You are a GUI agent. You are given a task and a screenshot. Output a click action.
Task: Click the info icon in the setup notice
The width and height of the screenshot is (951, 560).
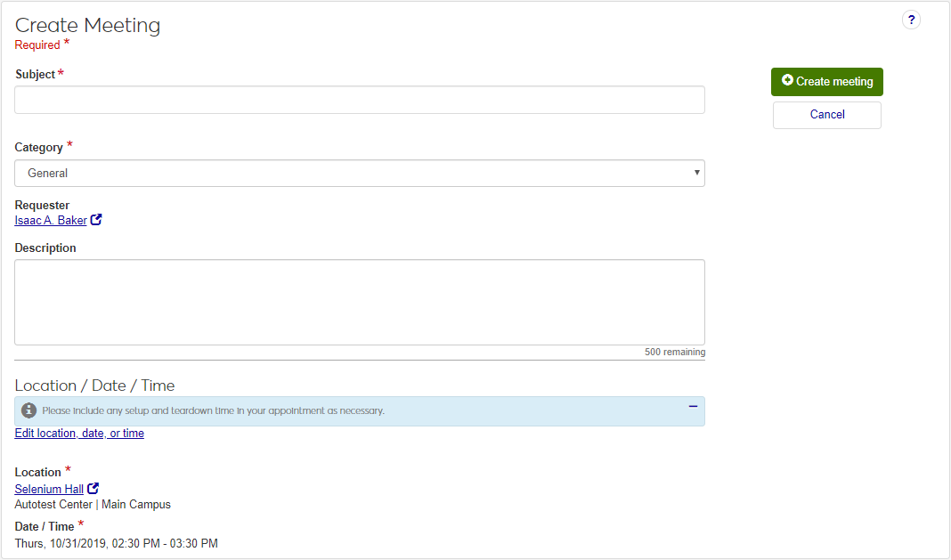pos(29,410)
